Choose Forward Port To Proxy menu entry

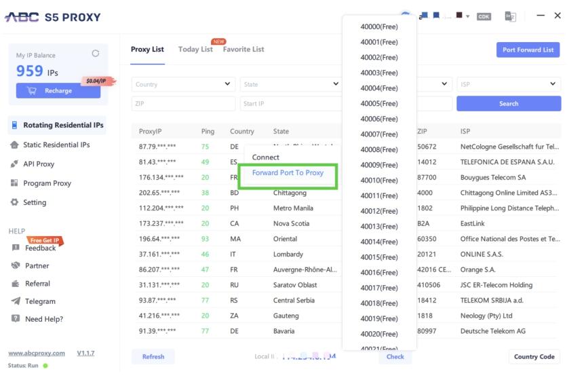288,172
